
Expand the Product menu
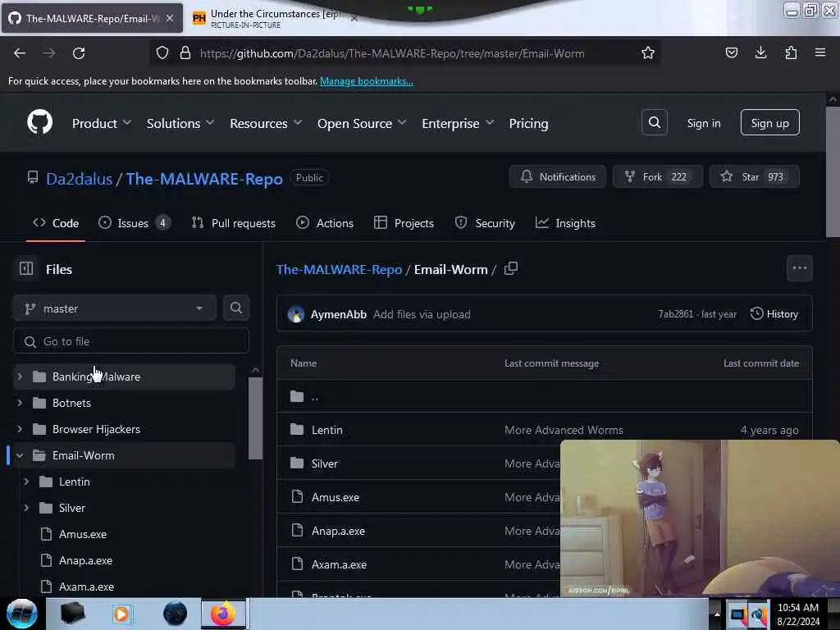pos(101,123)
